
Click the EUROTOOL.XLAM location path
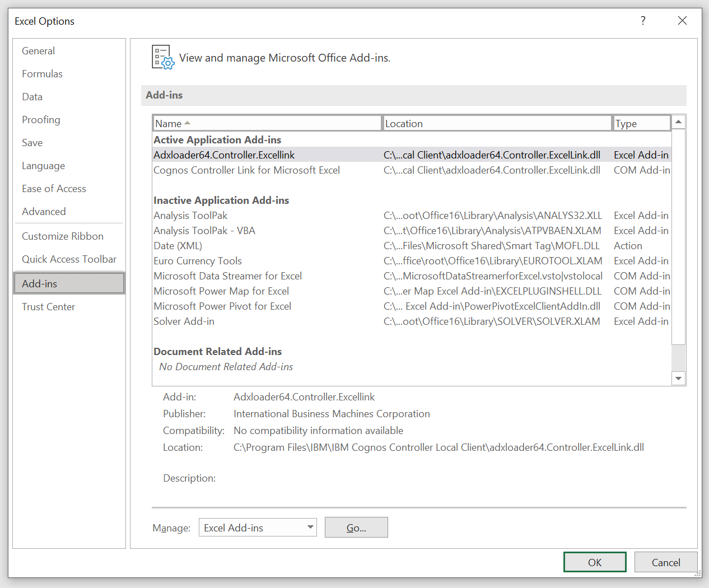pos(493,261)
